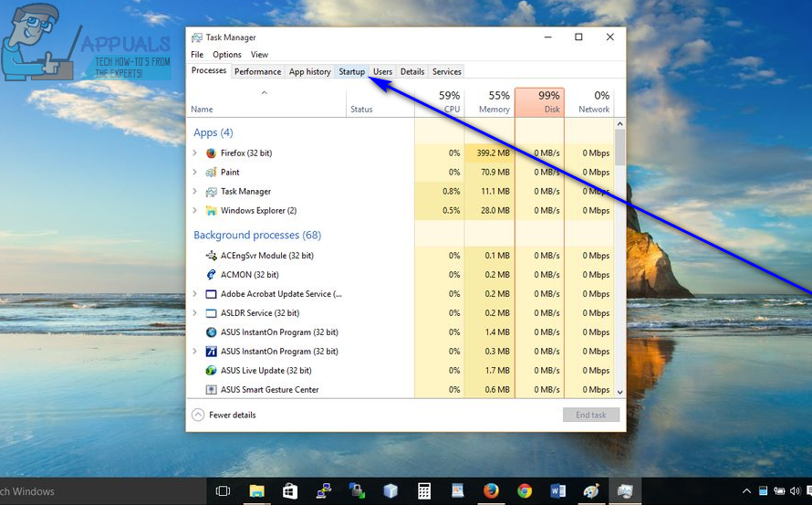The height and width of the screenshot is (505, 812).
Task: Switch to the Startup tab
Action: coord(351,71)
